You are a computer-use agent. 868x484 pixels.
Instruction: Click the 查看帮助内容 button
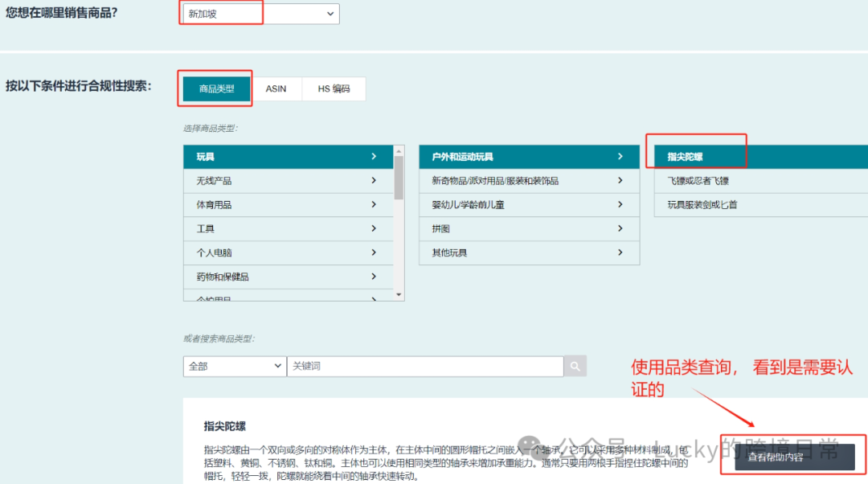point(794,457)
